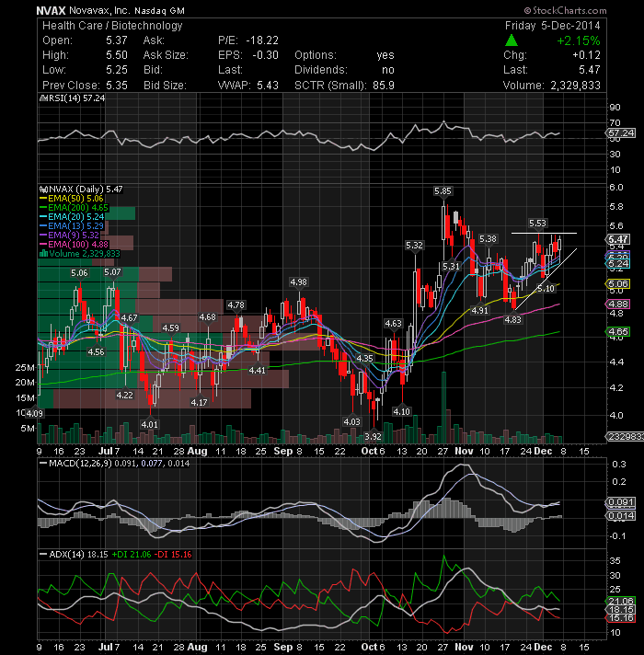Click the SCTR (Small) value 85.9

(384, 85)
